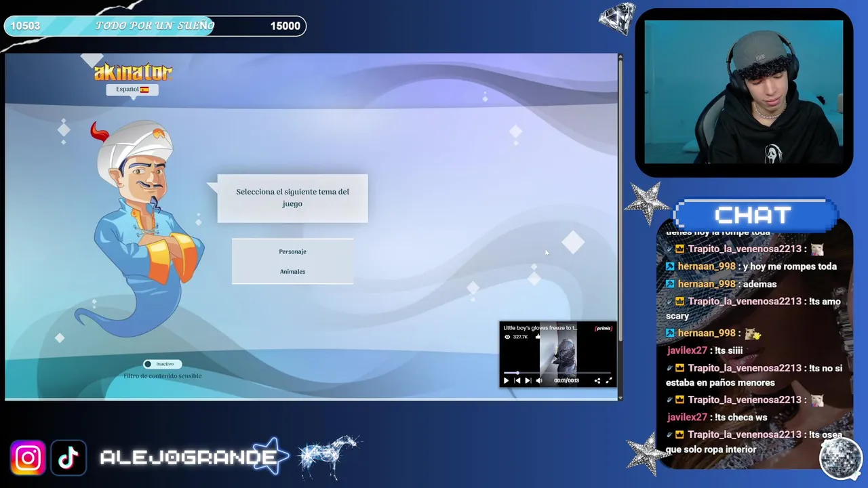Screen dimensions: 868x488
Task: Open the Español language selector
Action: point(132,89)
